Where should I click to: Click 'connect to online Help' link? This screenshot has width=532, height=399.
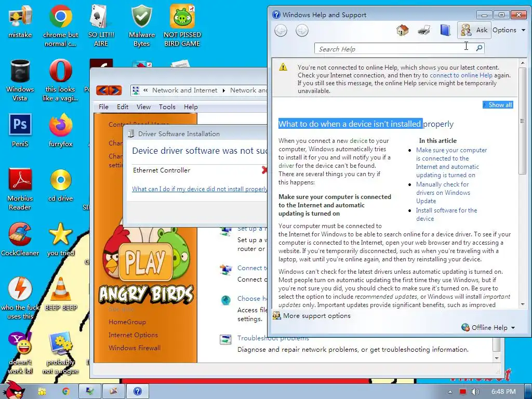pyautogui.click(x=461, y=75)
